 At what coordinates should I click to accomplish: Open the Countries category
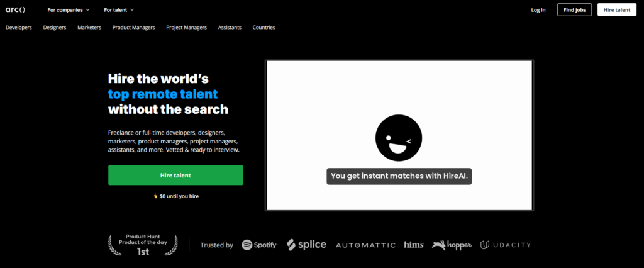pyautogui.click(x=264, y=28)
